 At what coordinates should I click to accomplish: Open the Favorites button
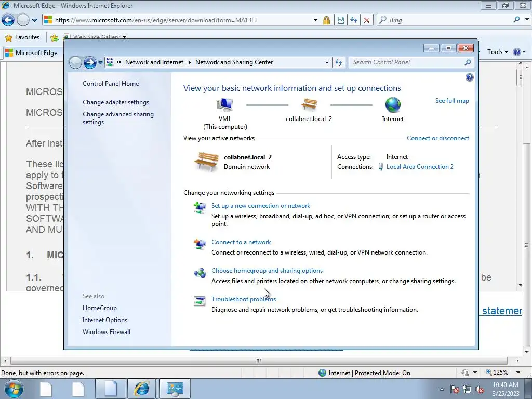(22, 37)
